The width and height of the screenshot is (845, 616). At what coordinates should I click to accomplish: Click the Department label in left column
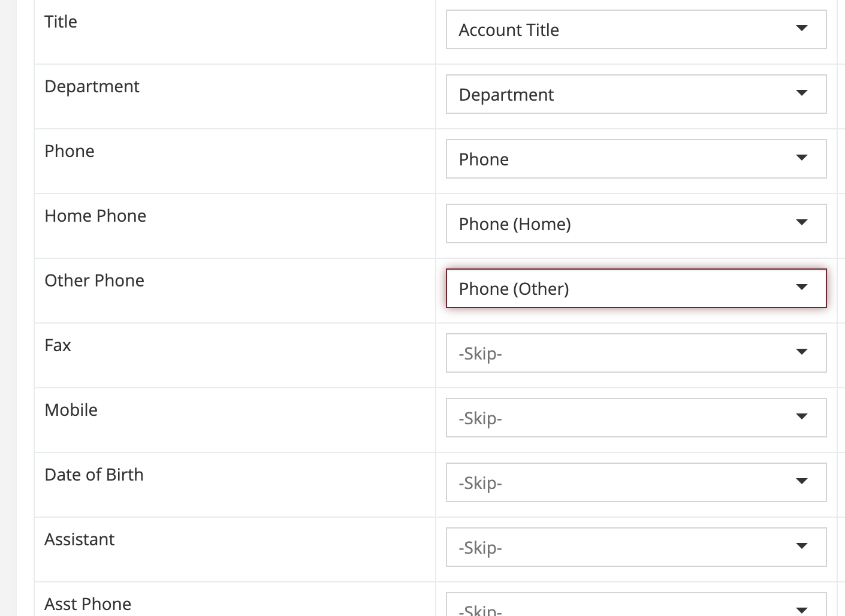[x=92, y=86]
